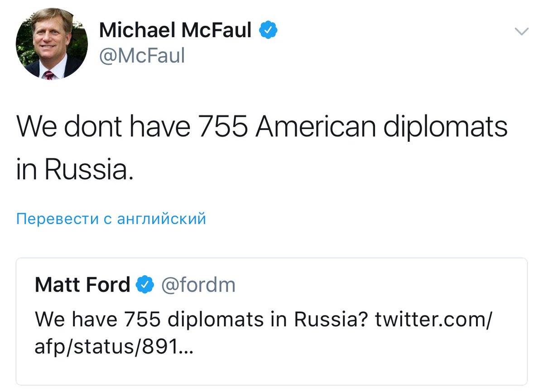Expand the tweet options chevron
543x392 pixels.
tap(522, 32)
